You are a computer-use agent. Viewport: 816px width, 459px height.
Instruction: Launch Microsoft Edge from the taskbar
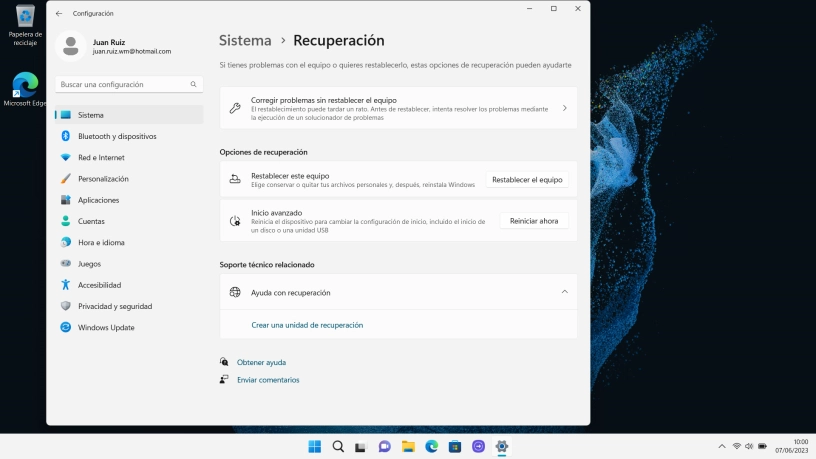pyautogui.click(x=431, y=447)
